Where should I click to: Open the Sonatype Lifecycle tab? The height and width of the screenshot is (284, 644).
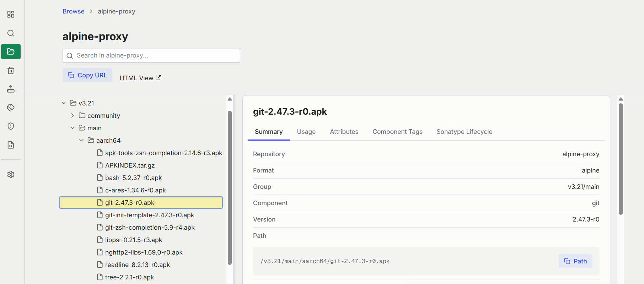(x=464, y=132)
